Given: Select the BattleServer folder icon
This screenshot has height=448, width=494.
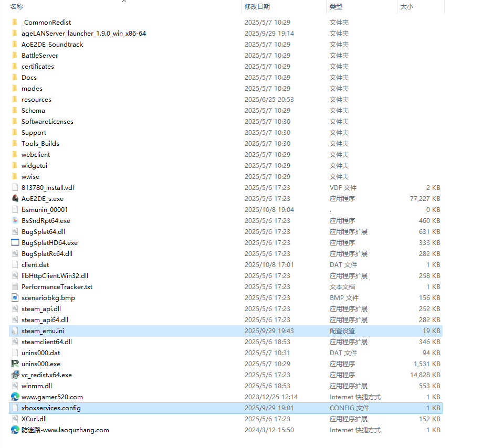Looking at the screenshot, I should pos(15,55).
